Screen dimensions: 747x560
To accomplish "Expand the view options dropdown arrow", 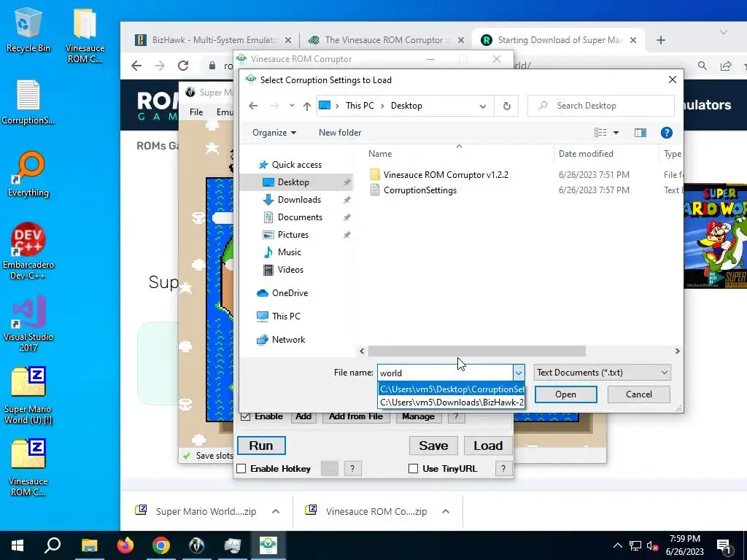I will tap(616, 133).
